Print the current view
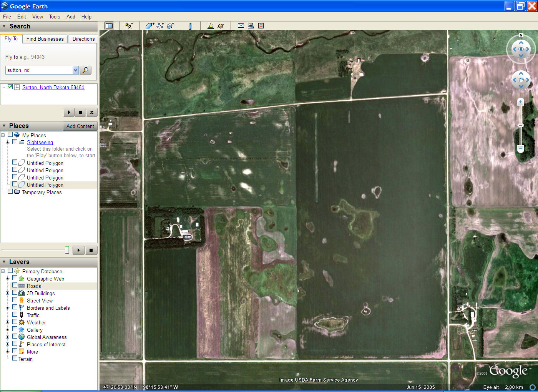 251,26
